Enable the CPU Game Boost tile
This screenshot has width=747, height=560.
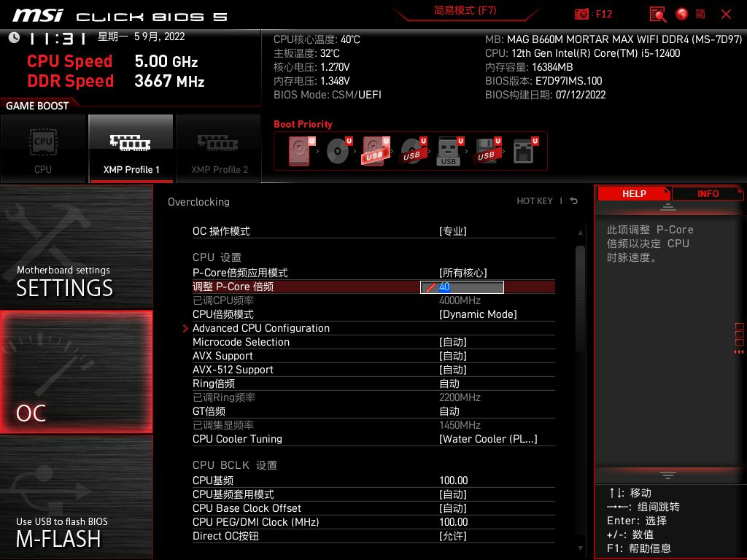[x=43, y=149]
